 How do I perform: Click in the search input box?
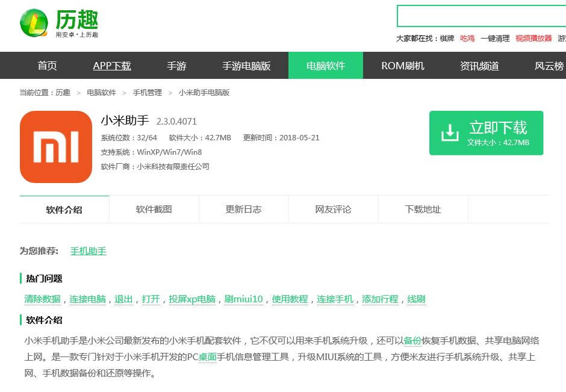[x=482, y=16]
